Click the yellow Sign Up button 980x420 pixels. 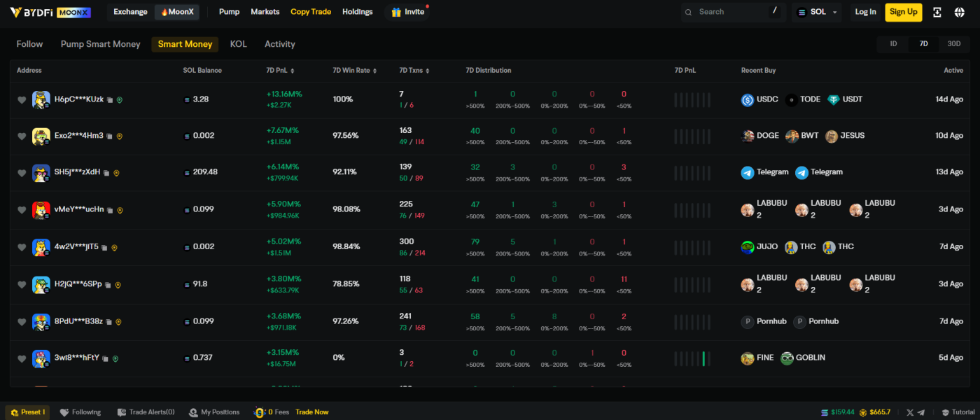pos(903,12)
